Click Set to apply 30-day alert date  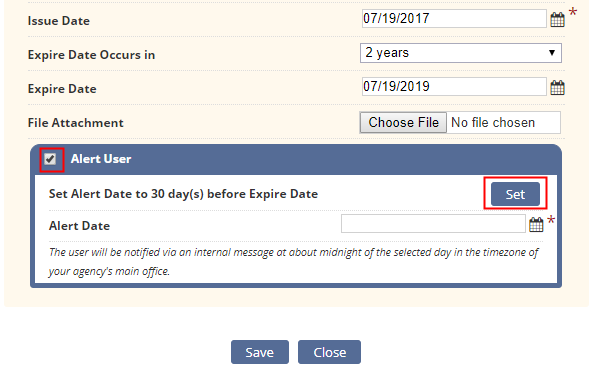click(515, 194)
